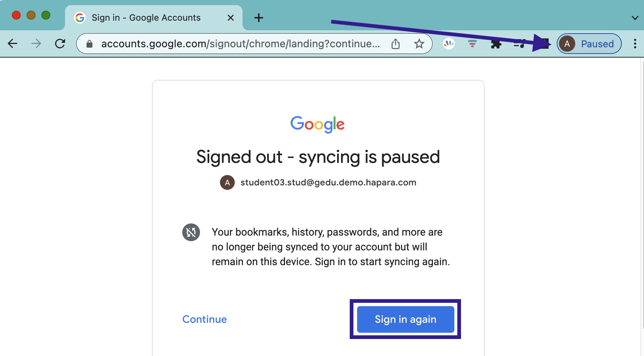
Task: Open the Paused profile button
Action: point(589,44)
